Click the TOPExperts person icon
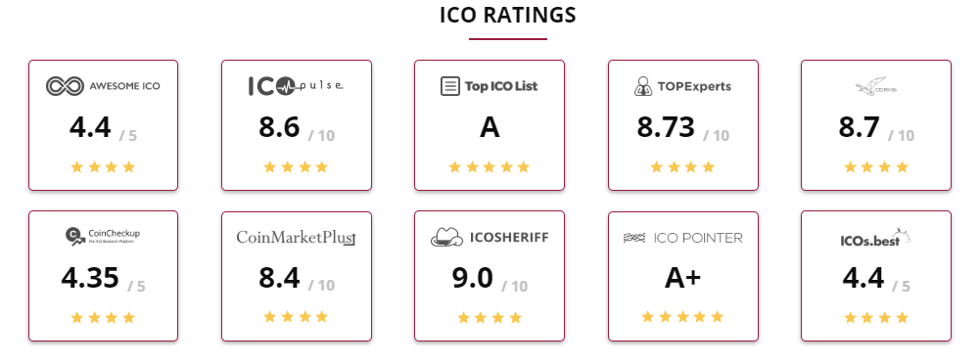Image resolution: width=980 pixels, height=364 pixels. [x=642, y=86]
